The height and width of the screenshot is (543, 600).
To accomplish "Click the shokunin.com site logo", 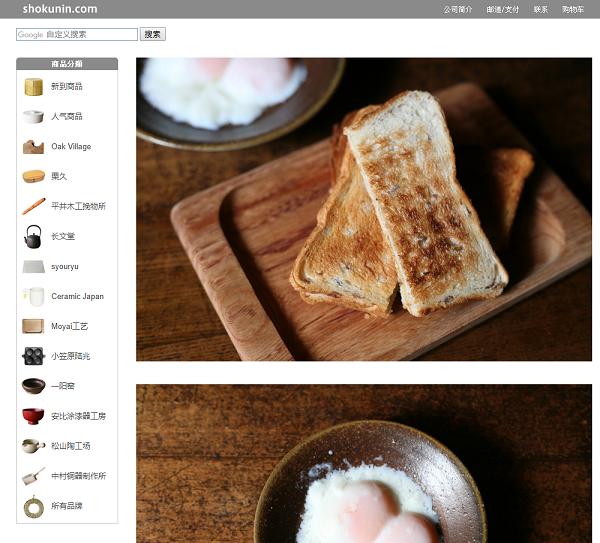I will pyautogui.click(x=60, y=9).
